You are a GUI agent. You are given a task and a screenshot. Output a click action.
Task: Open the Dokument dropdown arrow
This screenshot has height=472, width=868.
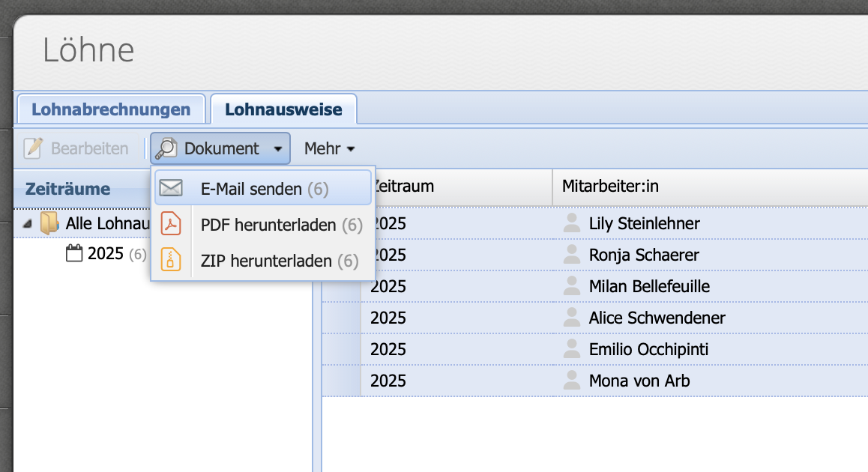pos(278,148)
